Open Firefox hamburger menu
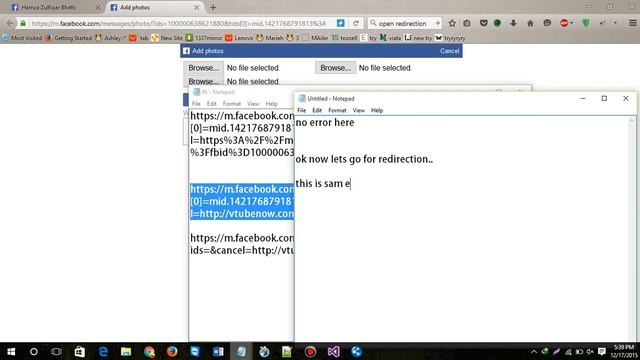 coord(632,23)
